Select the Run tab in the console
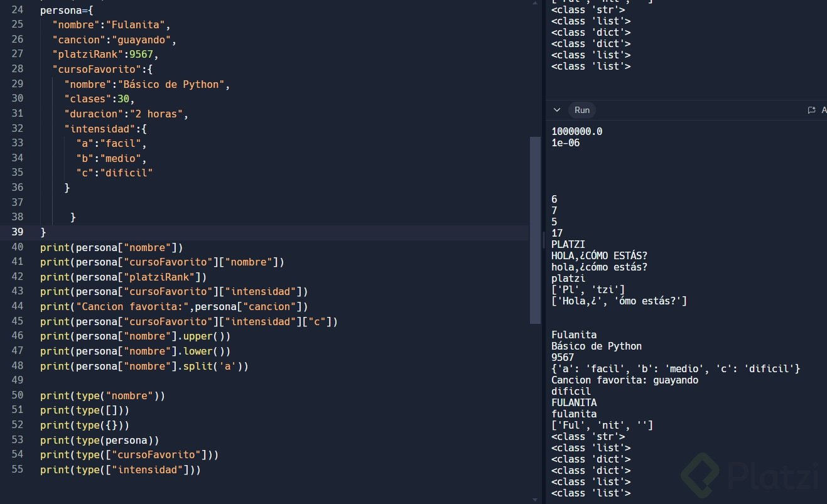Screen dimensions: 827x504 click(x=582, y=110)
